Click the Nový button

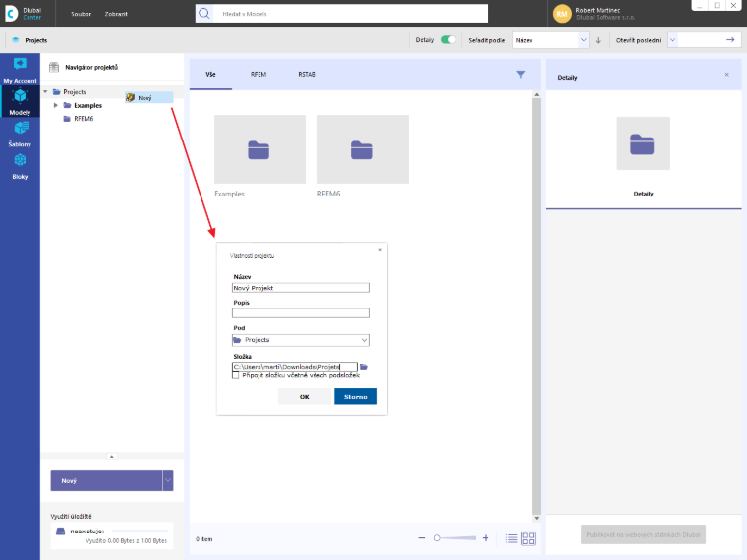pyautogui.click(x=106, y=480)
